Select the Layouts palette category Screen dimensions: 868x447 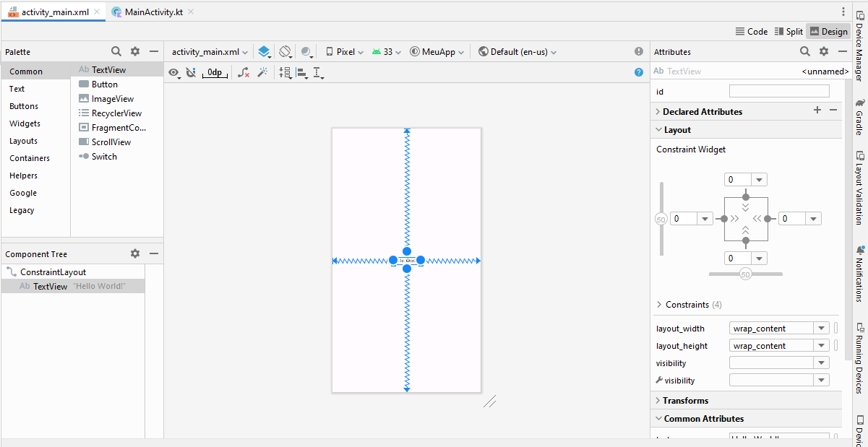pos(23,141)
